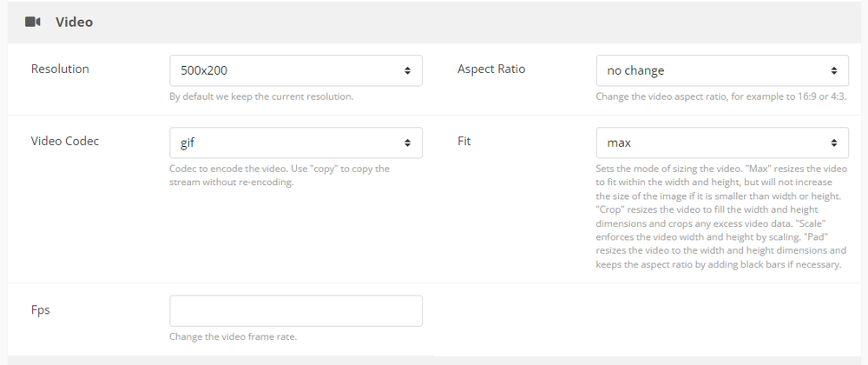Click the 'Sets the mode of sizing' description
The height and width of the screenshot is (365, 868).
click(721, 216)
